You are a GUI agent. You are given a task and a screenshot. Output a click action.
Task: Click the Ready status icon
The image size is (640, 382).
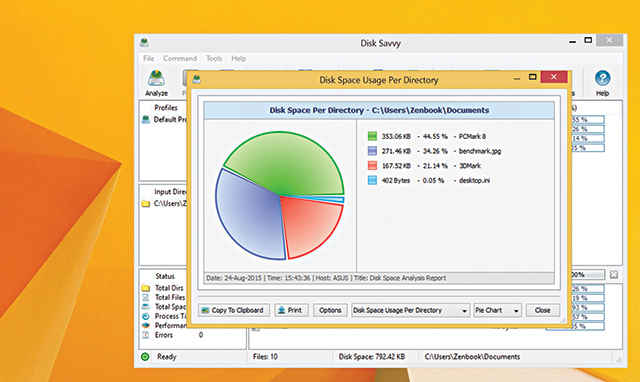coord(145,357)
